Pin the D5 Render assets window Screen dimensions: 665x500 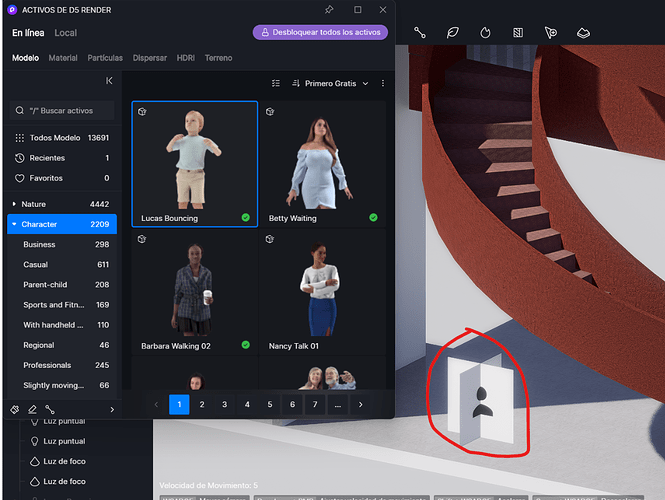click(x=329, y=9)
